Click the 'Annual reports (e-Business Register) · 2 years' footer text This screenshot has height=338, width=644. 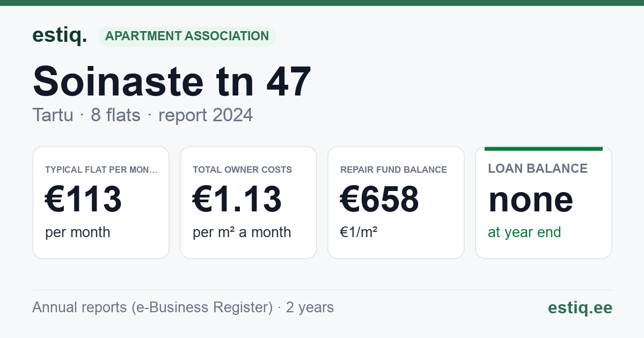click(183, 307)
